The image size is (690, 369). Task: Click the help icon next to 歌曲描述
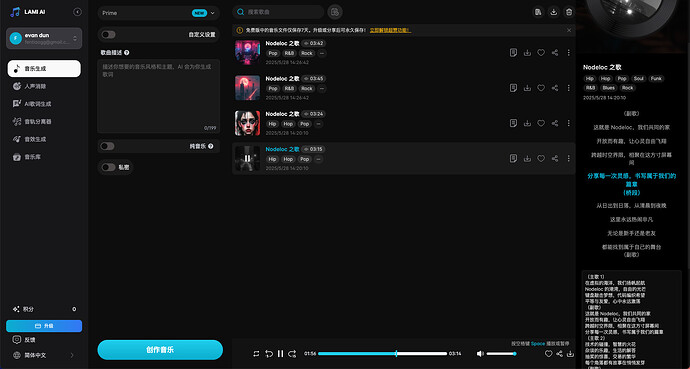point(127,52)
